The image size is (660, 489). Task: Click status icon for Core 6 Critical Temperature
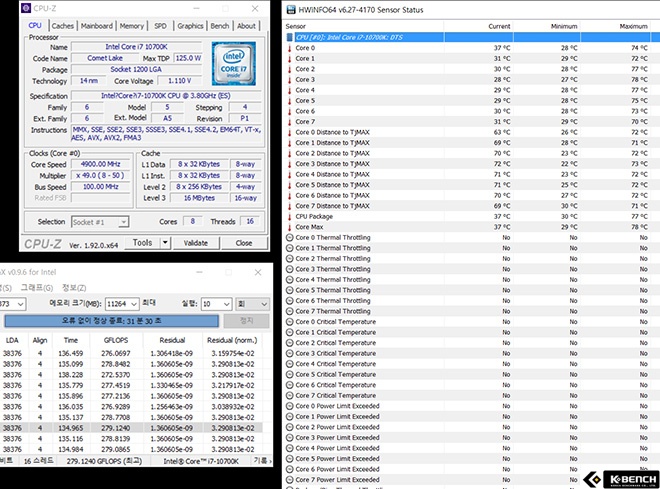pyautogui.click(x=290, y=385)
